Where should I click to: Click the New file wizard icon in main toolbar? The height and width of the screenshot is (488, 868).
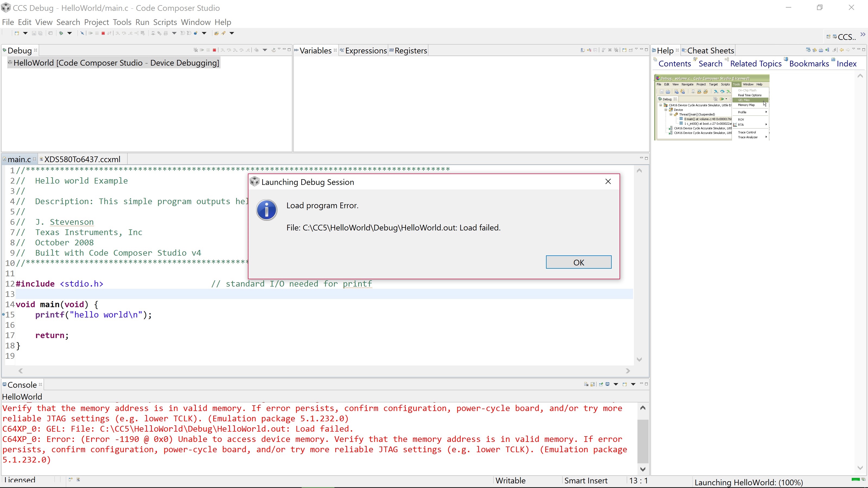[x=17, y=33]
